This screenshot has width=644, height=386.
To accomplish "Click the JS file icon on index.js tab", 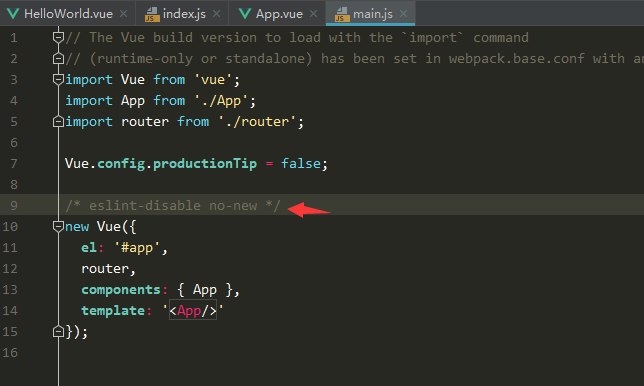I will [x=152, y=14].
